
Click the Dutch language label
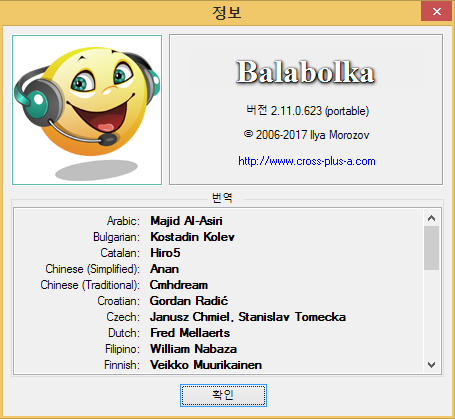(x=124, y=333)
